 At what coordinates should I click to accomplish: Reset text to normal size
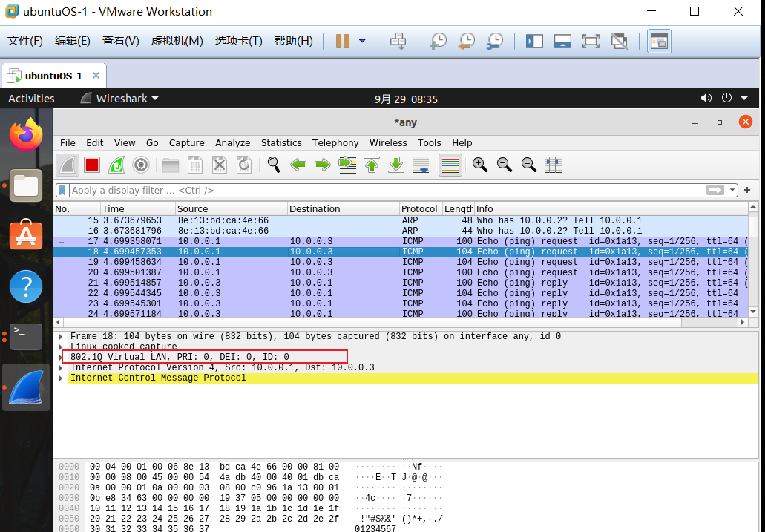[528, 165]
